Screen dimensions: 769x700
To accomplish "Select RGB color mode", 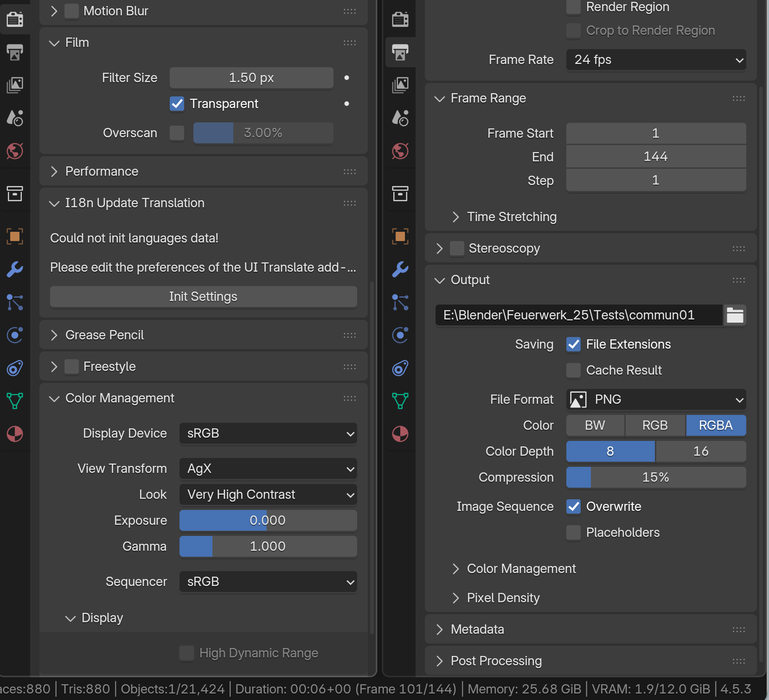I will 655,426.
